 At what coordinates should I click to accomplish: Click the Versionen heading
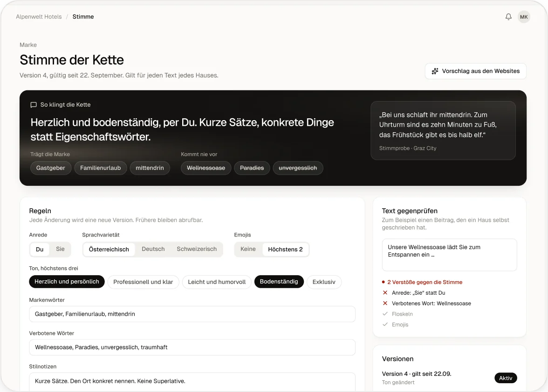click(x=398, y=359)
